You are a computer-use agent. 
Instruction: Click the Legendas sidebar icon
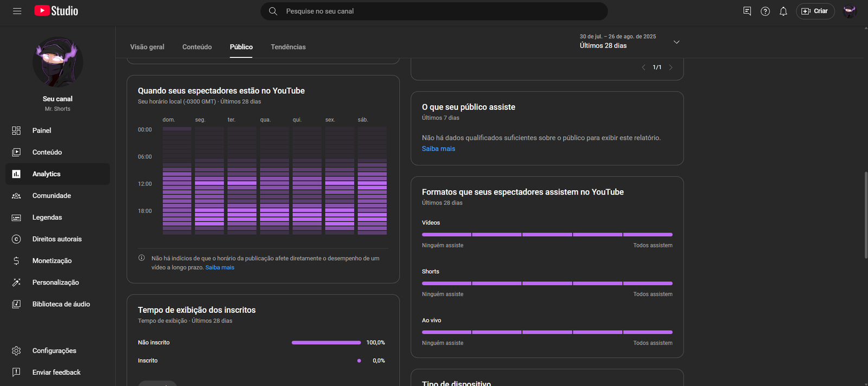click(16, 217)
